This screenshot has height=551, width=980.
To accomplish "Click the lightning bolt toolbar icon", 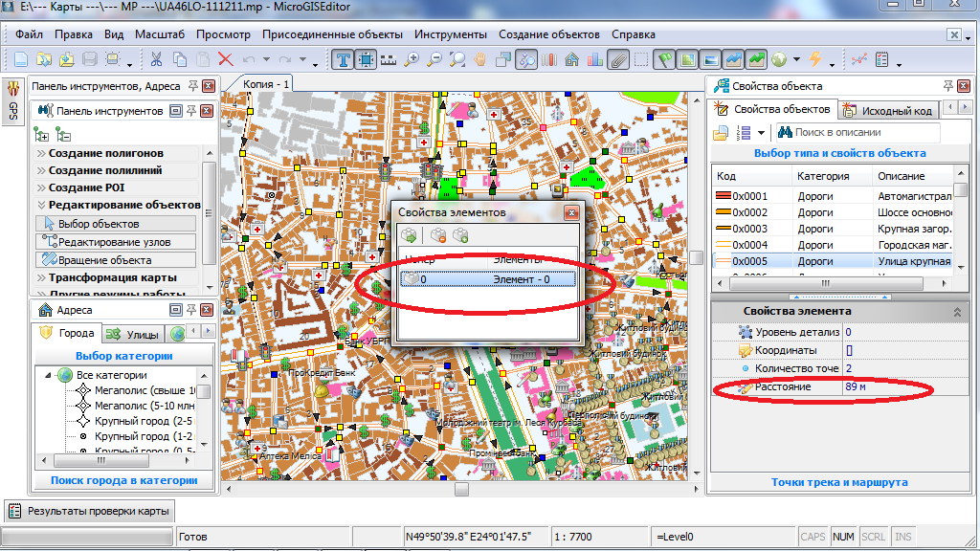I will point(815,59).
